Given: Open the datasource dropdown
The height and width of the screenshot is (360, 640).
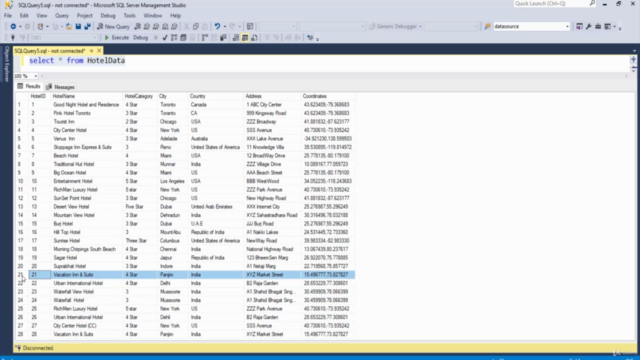Looking at the screenshot, I should tap(567, 27).
